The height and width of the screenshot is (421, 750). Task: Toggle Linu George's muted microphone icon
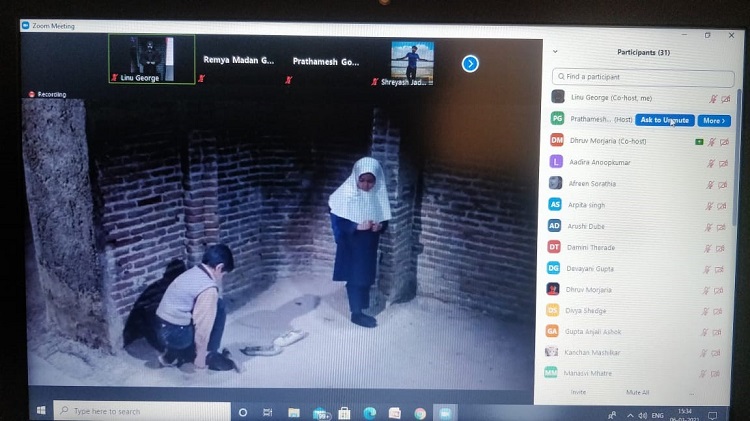[713, 98]
